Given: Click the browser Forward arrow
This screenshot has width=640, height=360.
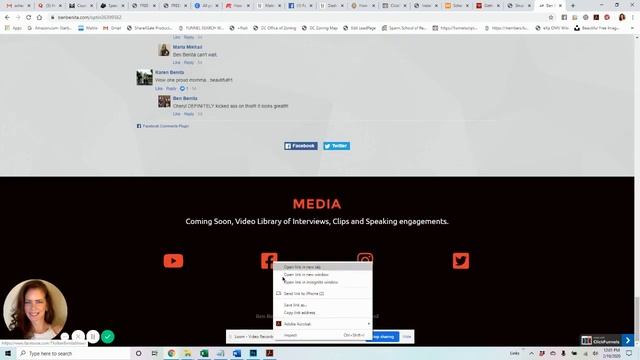Looking at the screenshot, I should (x=18, y=18).
